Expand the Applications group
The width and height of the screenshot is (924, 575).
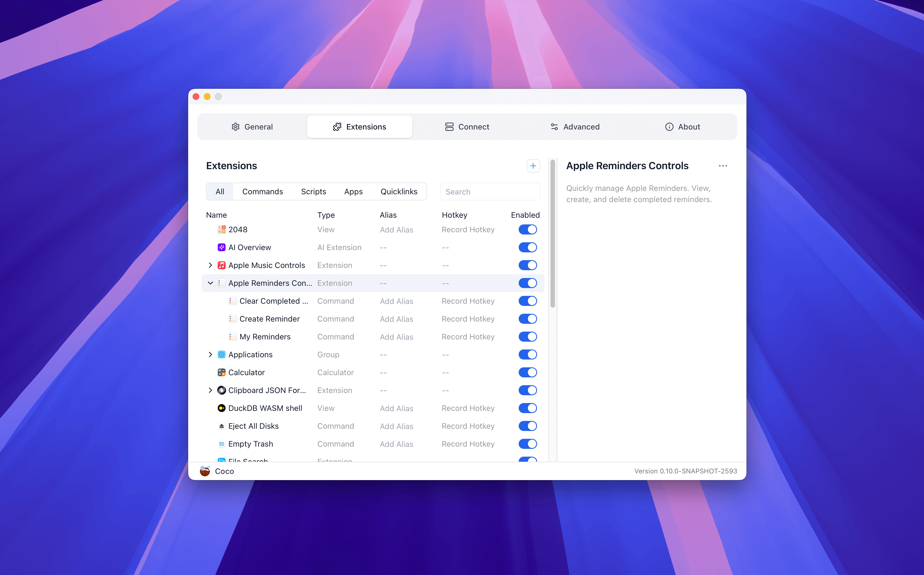tap(210, 354)
